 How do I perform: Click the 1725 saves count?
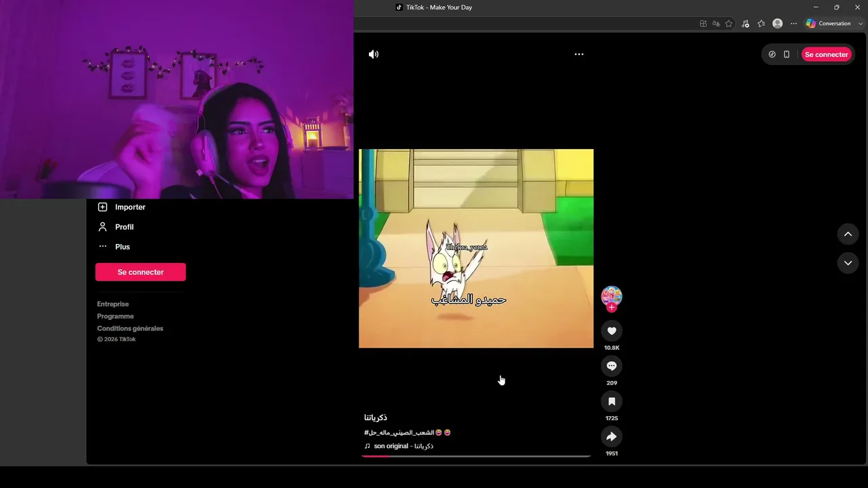tap(612, 418)
